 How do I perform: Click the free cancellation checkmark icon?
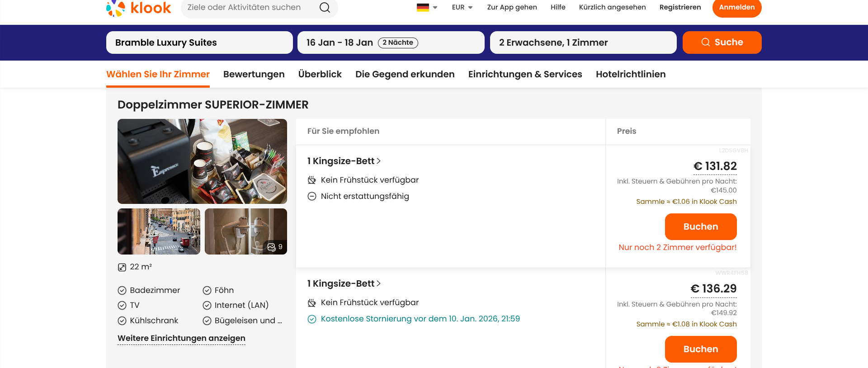(x=312, y=319)
